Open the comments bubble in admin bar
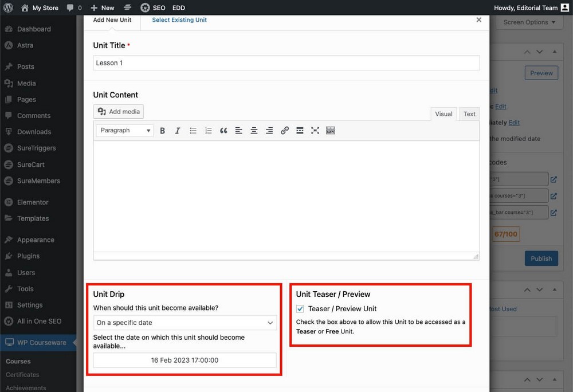This screenshot has height=392, width=573. click(74, 7)
